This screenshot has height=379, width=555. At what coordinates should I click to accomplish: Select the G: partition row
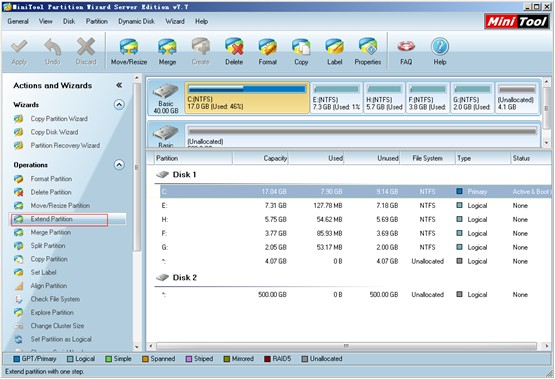pyautogui.click(x=354, y=247)
